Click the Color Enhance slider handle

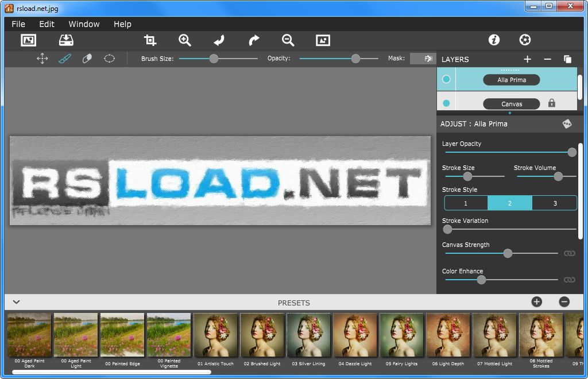(x=482, y=280)
